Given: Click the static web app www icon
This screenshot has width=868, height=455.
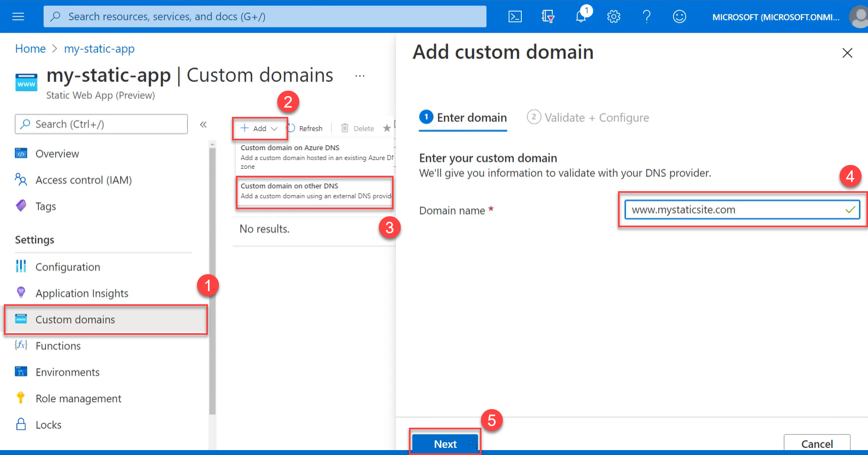Looking at the screenshot, I should click(x=26, y=82).
